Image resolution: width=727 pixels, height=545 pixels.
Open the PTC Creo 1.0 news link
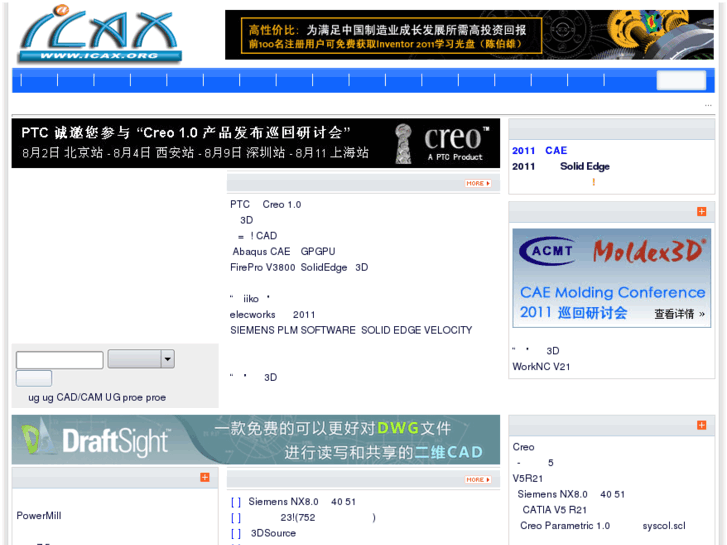[x=265, y=205]
